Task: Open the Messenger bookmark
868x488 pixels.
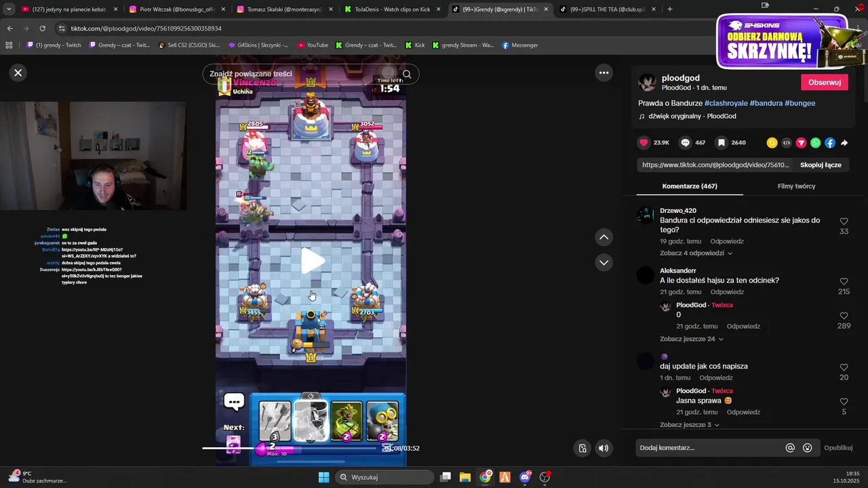Action: [520, 45]
